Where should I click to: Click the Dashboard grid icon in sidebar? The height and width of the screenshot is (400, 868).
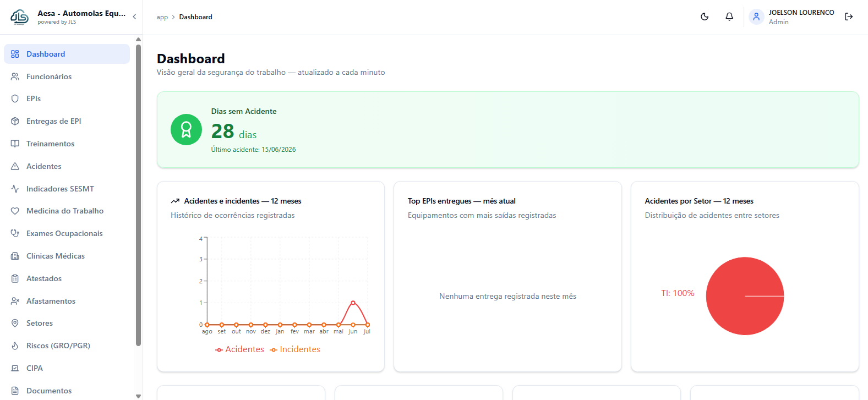pyautogui.click(x=15, y=54)
